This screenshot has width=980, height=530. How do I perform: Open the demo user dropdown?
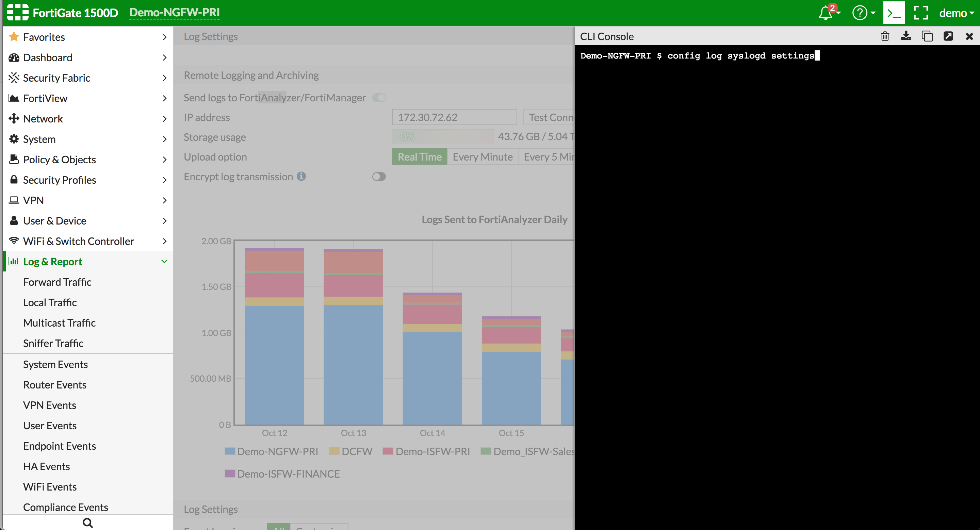click(x=957, y=13)
